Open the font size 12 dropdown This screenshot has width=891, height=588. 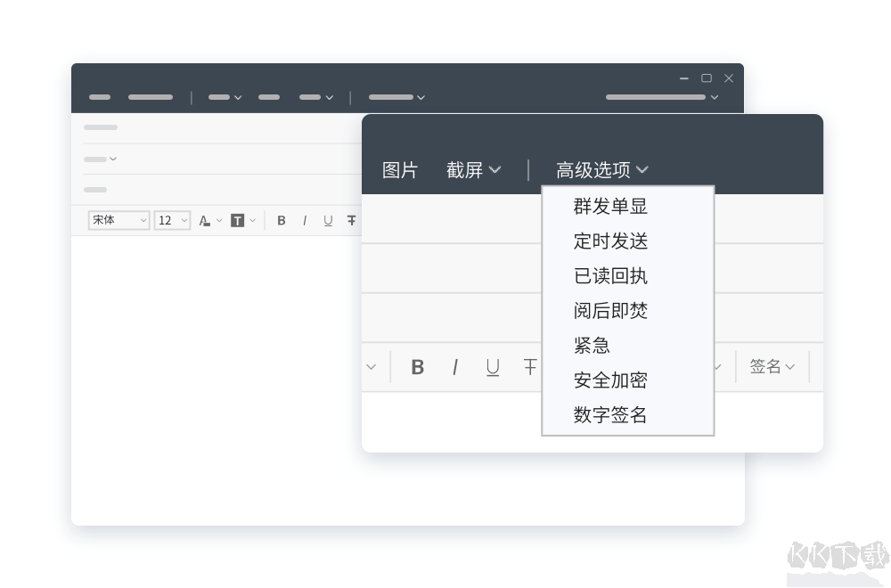pyautogui.click(x=171, y=220)
